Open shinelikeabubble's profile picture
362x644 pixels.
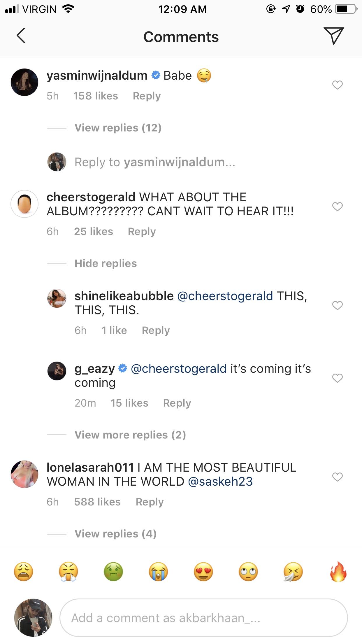(x=57, y=298)
